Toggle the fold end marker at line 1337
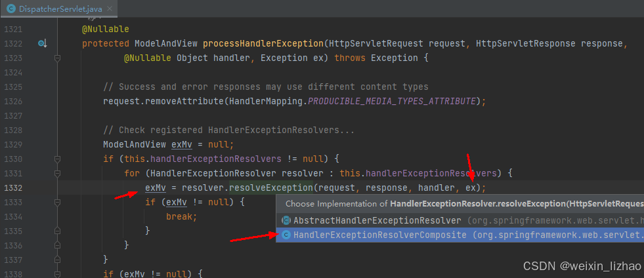 tap(58, 260)
